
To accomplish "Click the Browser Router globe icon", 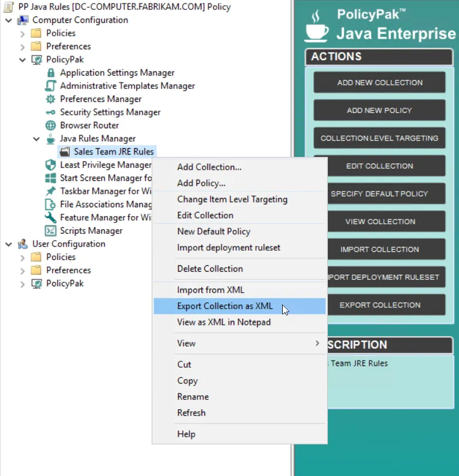I will coord(50,125).
